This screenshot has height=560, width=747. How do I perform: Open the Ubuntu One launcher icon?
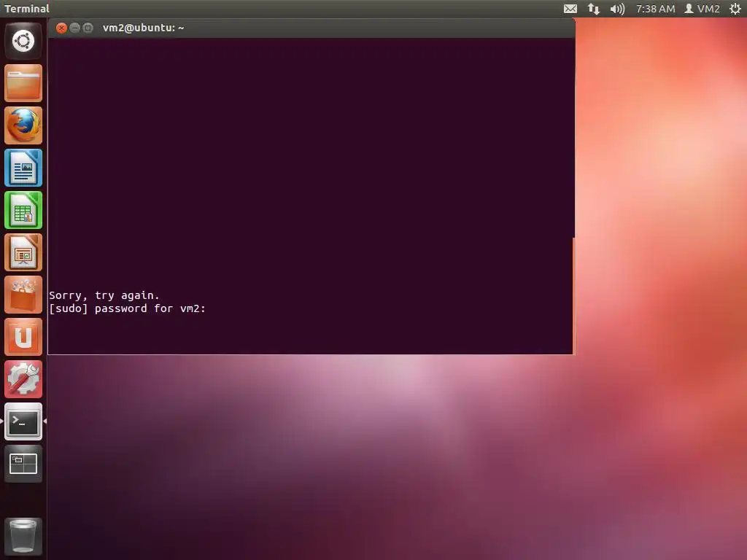(23, 337)
